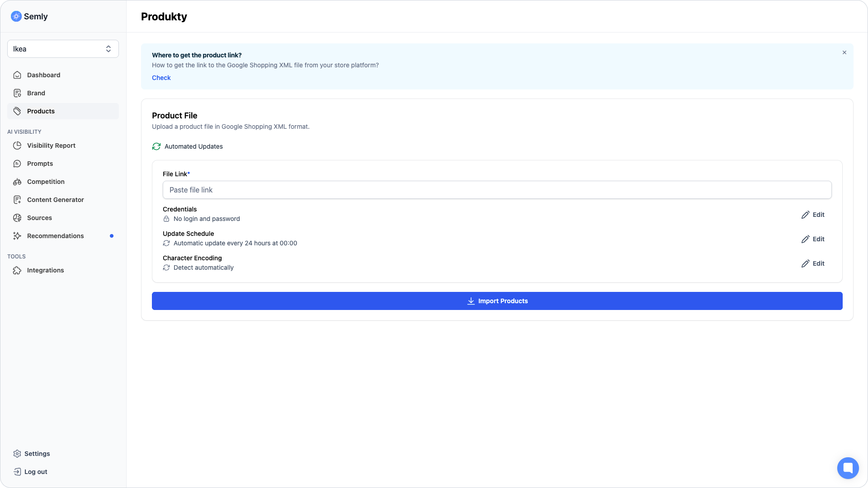868x488 pixels.
Task: Click the Recommendations sparkle icon
Action: pos(17,236)
